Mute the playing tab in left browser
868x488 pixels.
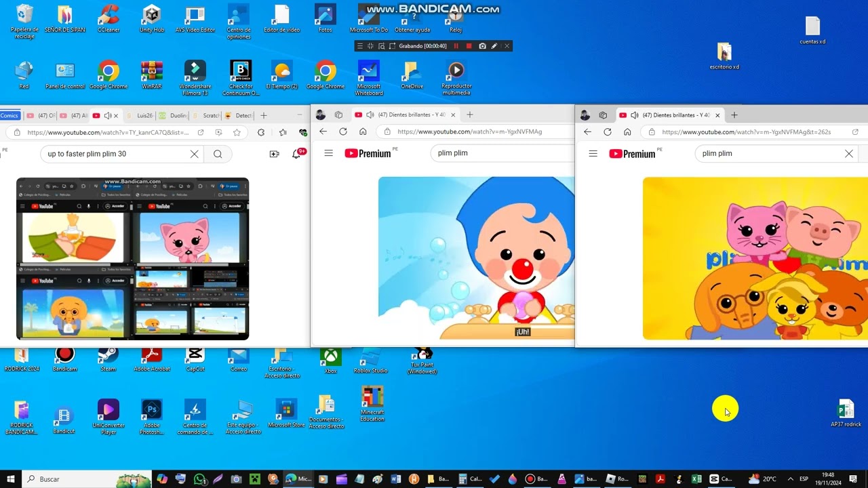coord(108,116)
